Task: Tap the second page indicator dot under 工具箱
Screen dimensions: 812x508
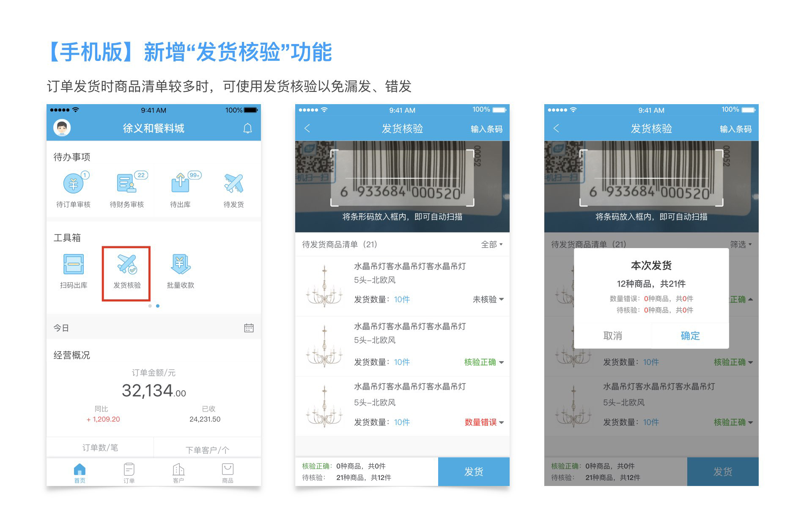Action: 158,306
